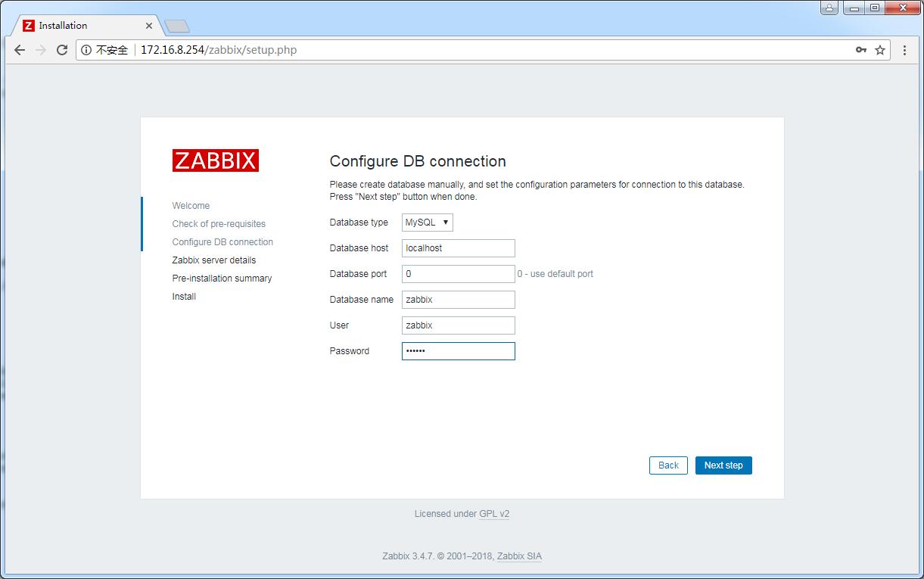Click the Chrome user profile icon

(x=829, y=8)
